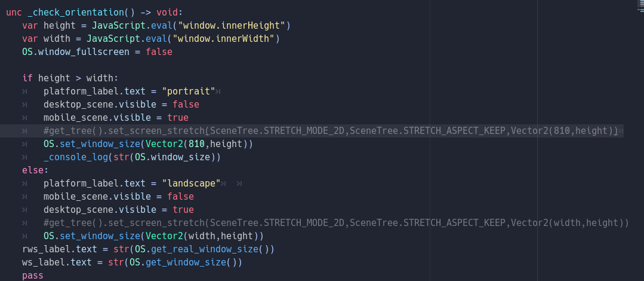Screen dimensions: 644x281
Task: Place cursor on the "if height > width:" line
Action: pos(70,78)
